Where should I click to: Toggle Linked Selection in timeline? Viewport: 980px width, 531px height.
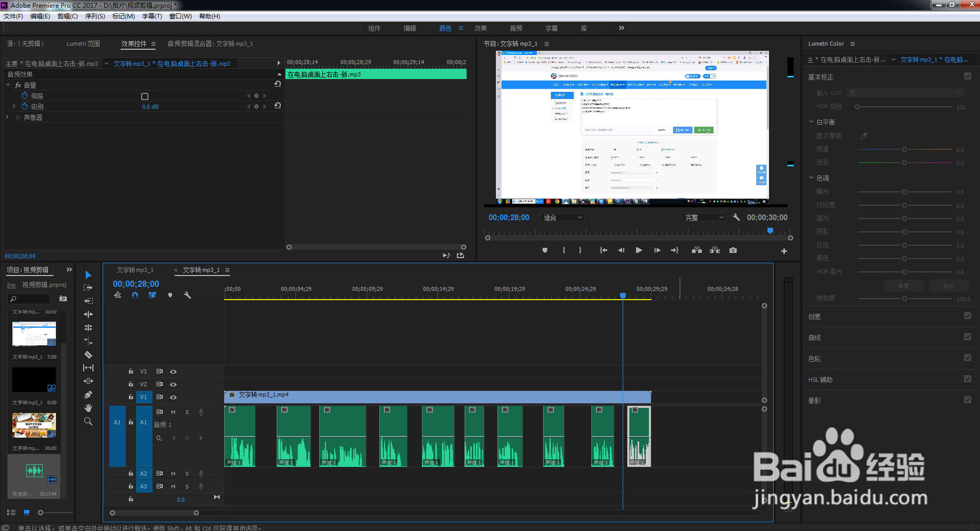click(152, 295)
